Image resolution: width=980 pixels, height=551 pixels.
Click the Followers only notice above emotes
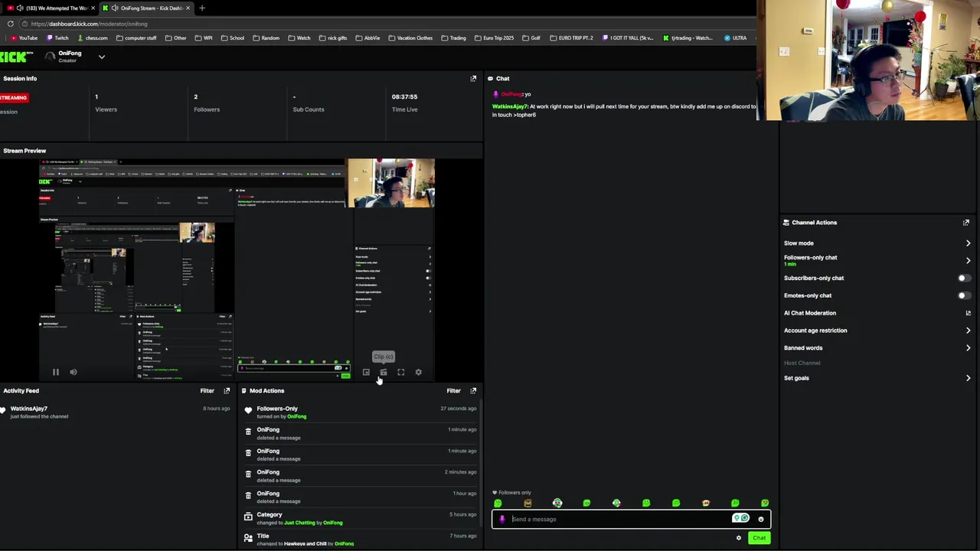point(513,493)
